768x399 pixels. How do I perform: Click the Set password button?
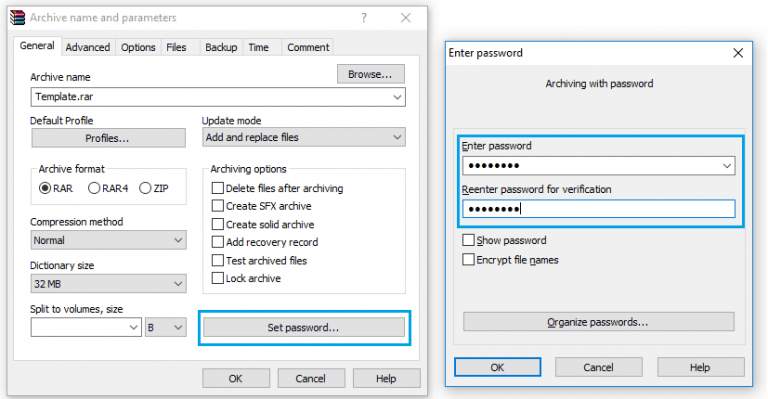point(304,328)
